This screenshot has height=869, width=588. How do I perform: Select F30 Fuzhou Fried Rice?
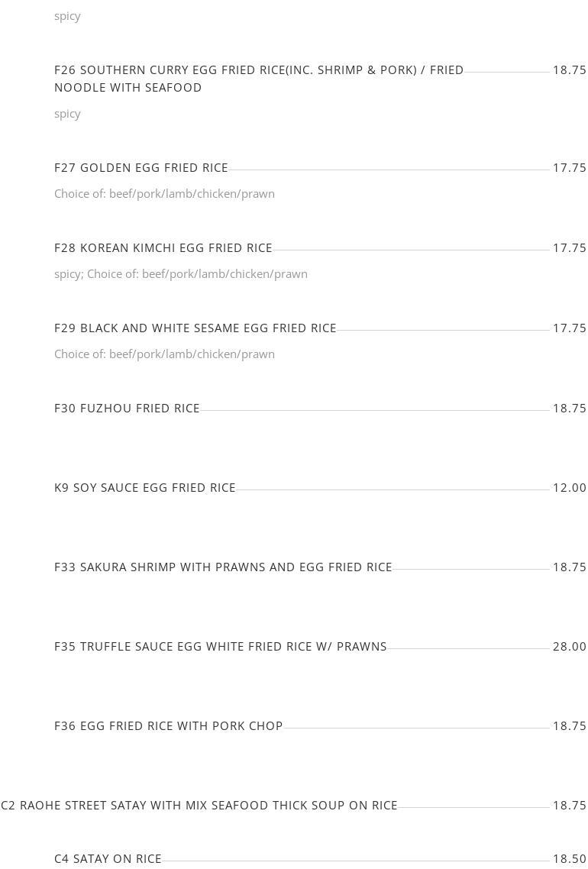click(x=127, y=409)
